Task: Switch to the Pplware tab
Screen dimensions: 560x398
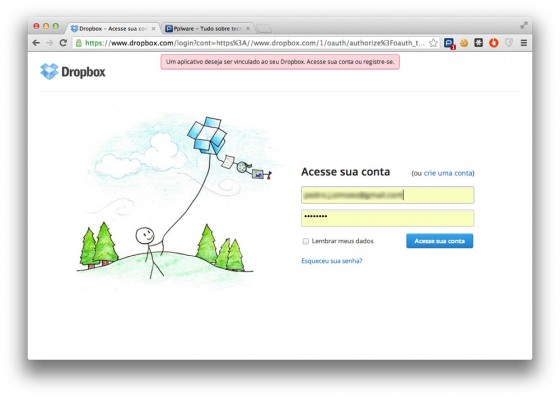Action: [x=207, y=29]
